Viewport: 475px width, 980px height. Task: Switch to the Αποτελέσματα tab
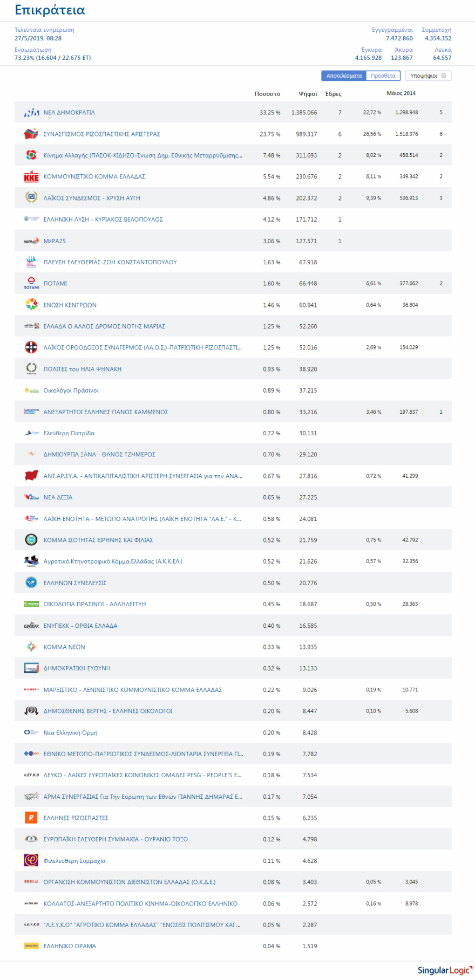[344, 76]
